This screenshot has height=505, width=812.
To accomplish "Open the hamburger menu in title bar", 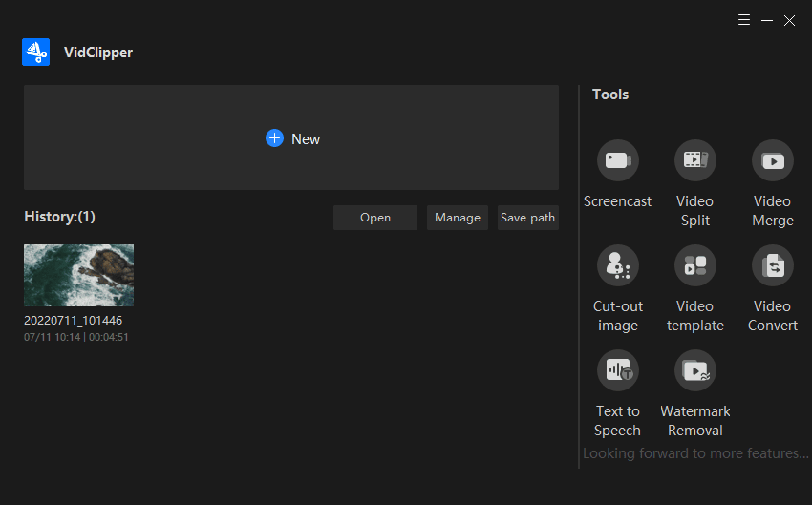I will pos(745,20).
